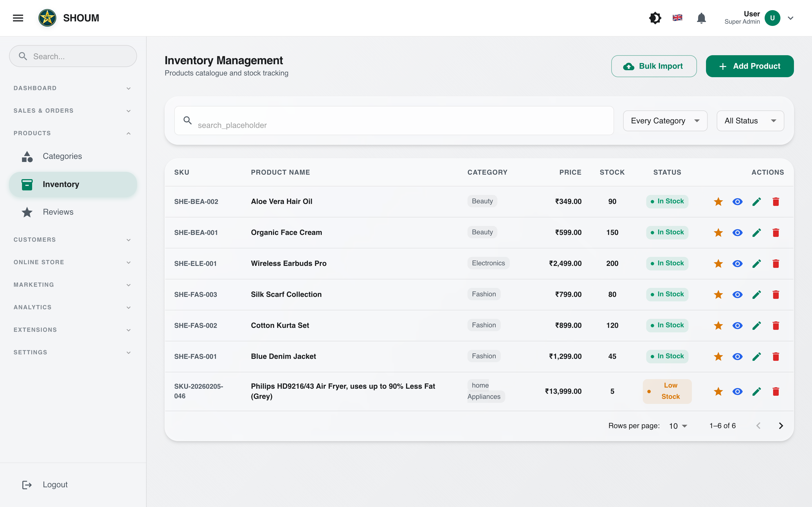The image size is (812, 507).
Task: Preview Aloe Vera Hair Oil via eye icon
Action: pyautogui.click(x=737, y=201)
